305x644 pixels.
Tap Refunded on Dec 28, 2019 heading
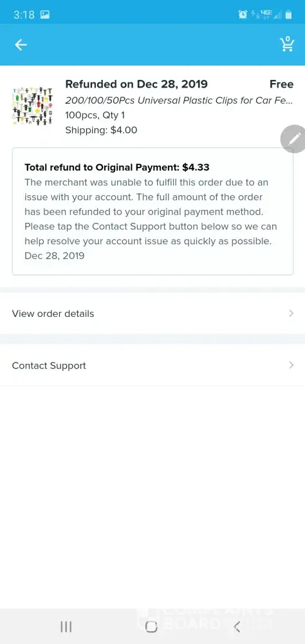[x=136, y=84]
